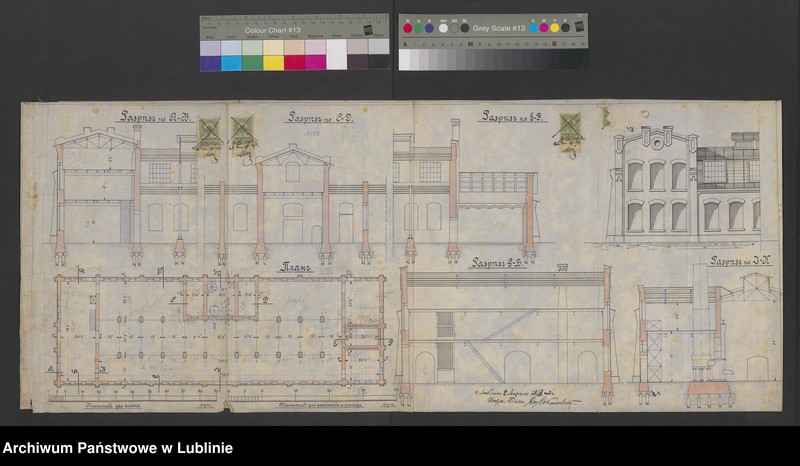Click the 'Colour Chart #13' title
This screenshot has width=800, height=466.
coord(272,30)
